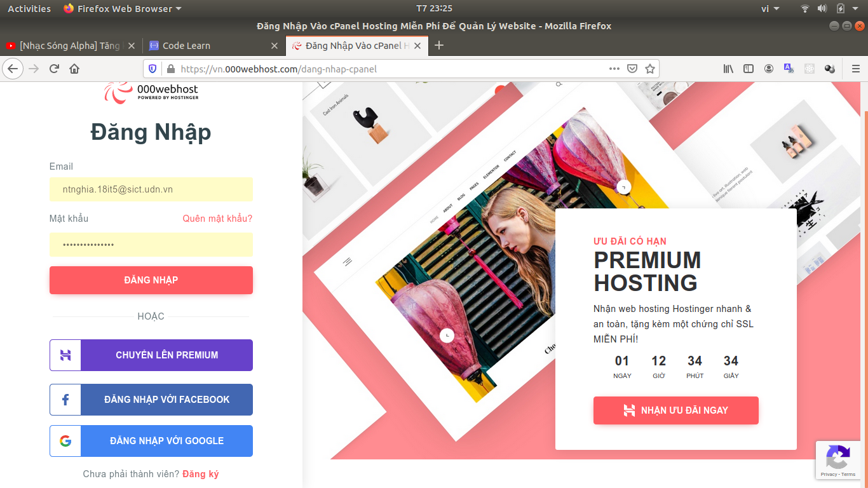Viewport: 868px width, 488px height.
Task: Close the Code Learn tab
Action: pyautogui.click(x=275, y=46)
